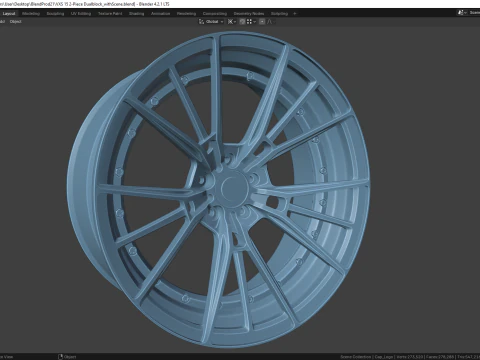Switch to the UV Editing workspace
This screenshot has height=360, width=480.
tap(81, 14)
